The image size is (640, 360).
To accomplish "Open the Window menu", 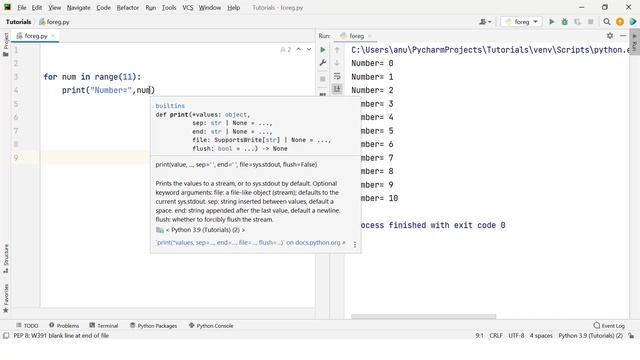I will tap(210, 7).
